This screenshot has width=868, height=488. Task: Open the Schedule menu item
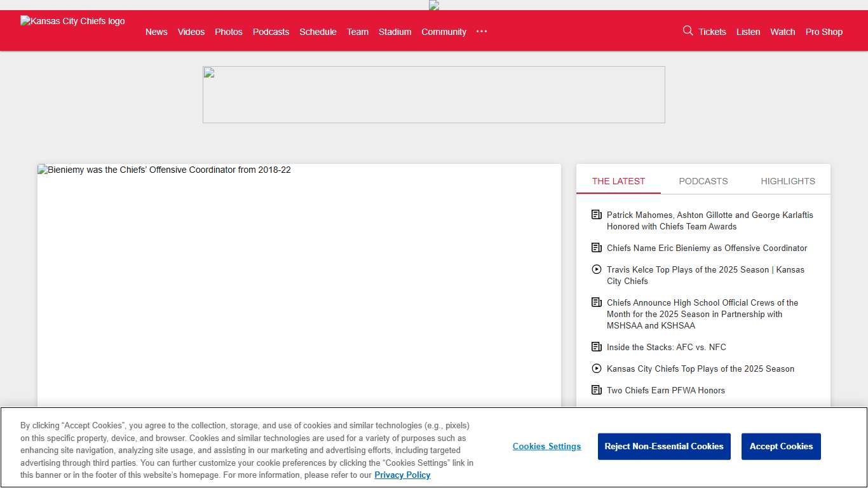318,32
